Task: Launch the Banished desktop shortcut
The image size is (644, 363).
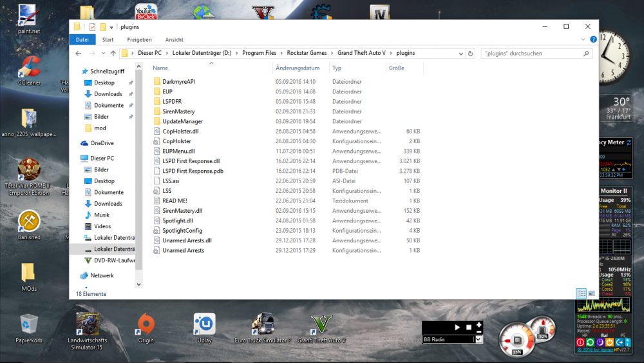Action: pyautogui.click(x=29, y=225)
